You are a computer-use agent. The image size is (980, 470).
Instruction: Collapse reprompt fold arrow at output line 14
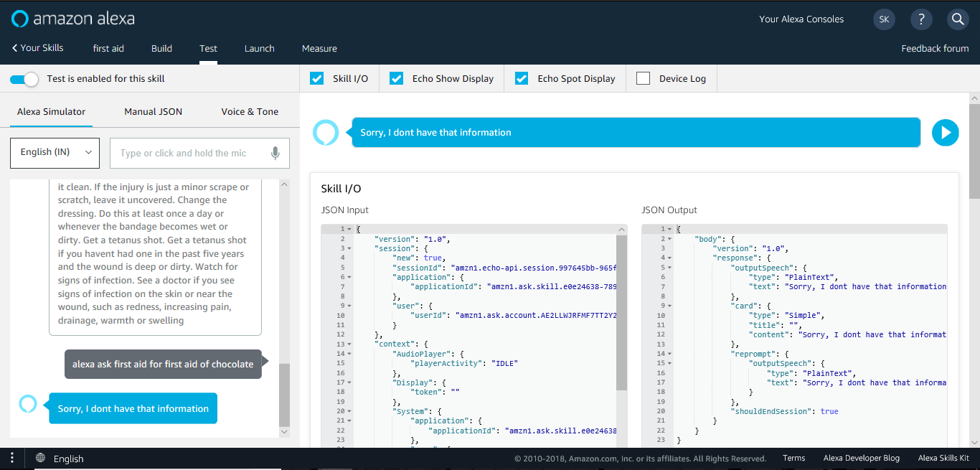click(671, 354)
